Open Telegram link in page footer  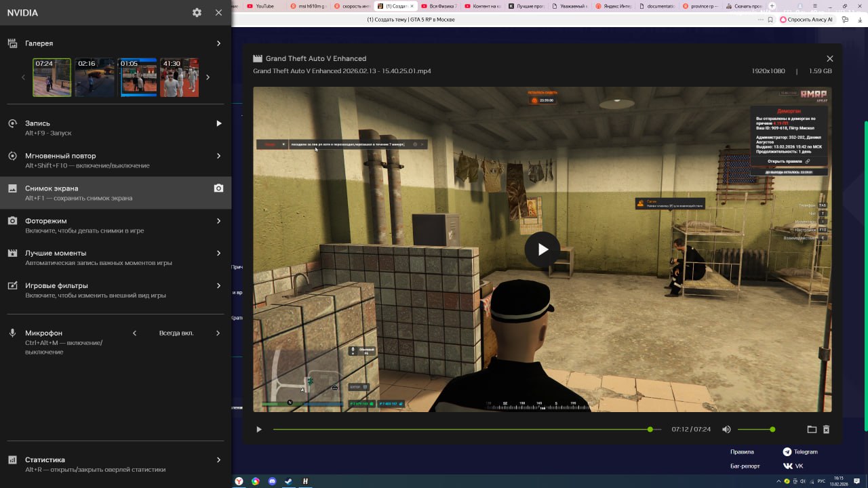[800, 451]
